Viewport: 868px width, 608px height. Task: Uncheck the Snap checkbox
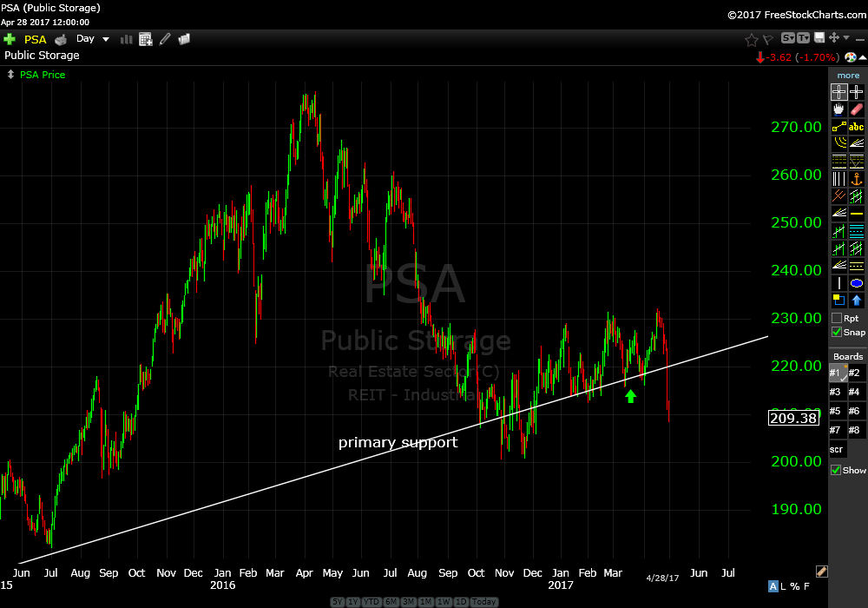[837, 332]
